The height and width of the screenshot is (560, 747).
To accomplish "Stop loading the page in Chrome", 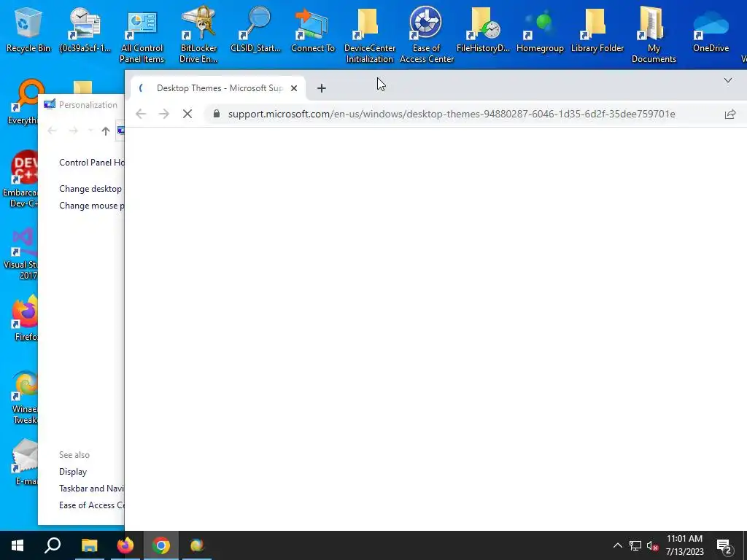I will tap(187, 114).
